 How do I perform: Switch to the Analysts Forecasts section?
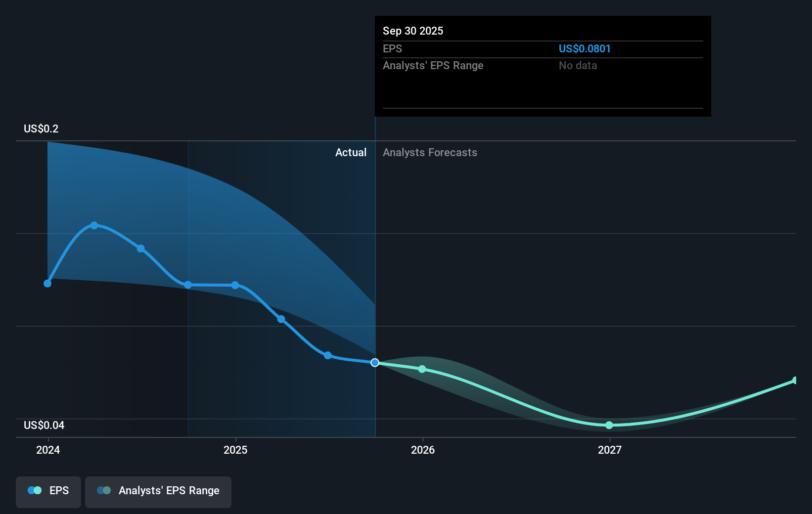[430, 152]
